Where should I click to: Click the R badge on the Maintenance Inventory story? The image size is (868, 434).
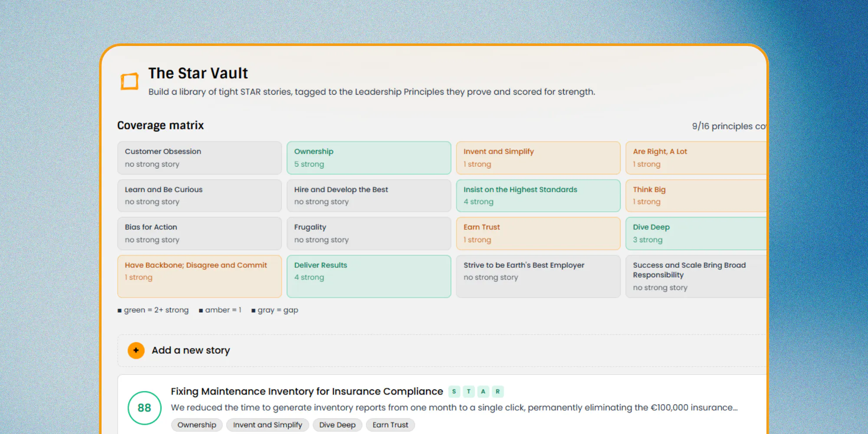(498, 391)
